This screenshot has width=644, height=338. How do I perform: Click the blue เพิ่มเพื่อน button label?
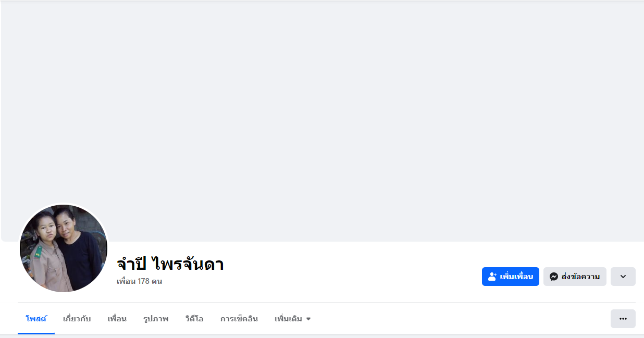coord(516,277)
